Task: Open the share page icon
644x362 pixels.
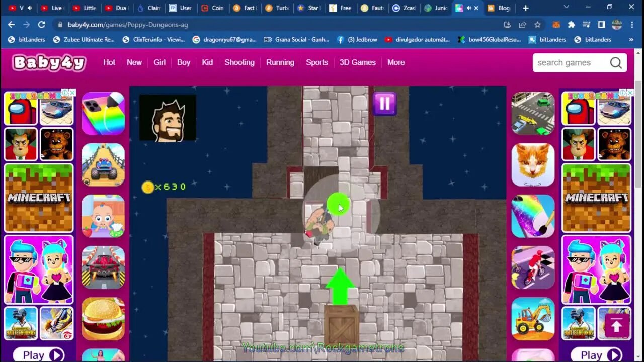Action: [x=523, y=24]
